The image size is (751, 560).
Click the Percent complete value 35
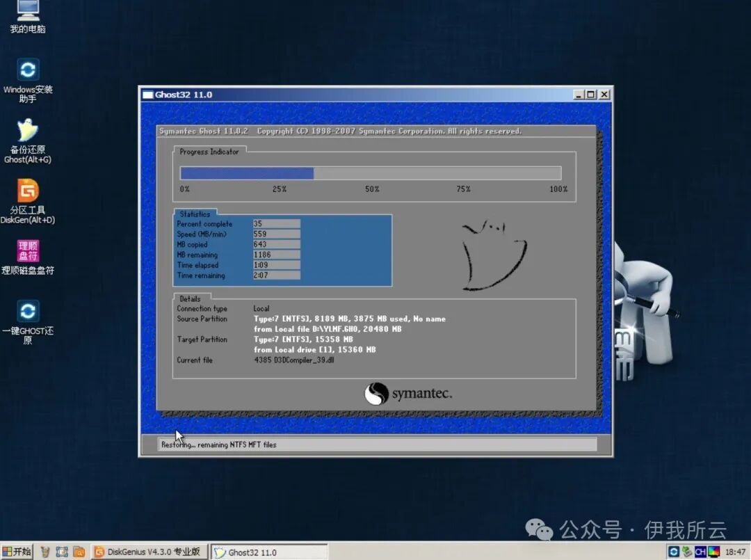pos(276,224)
